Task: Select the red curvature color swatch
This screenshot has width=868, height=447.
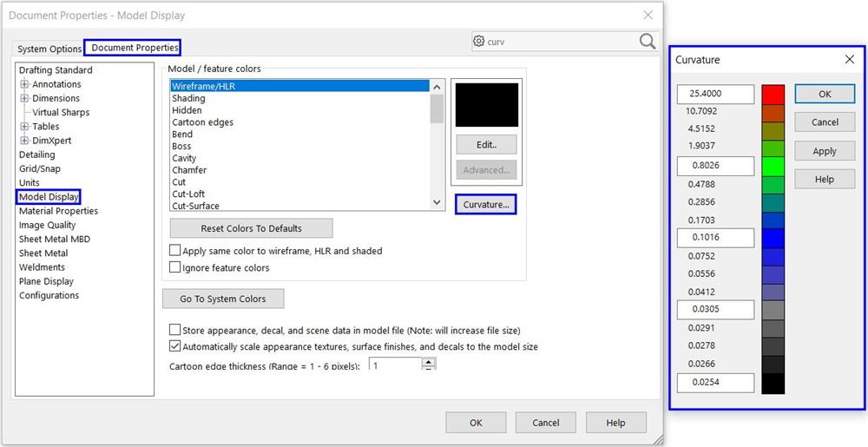Action: (773, 94)
